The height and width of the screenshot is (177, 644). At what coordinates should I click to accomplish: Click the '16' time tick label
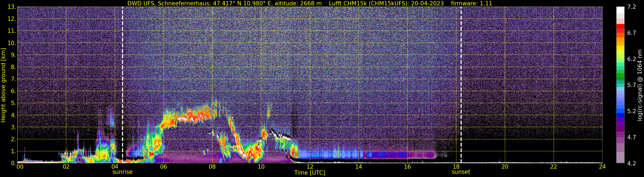click(x=407, y=167)
